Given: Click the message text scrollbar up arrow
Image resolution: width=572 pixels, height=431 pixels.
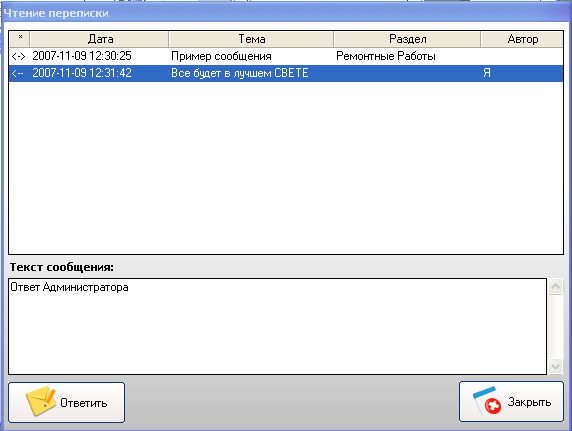Looking at the screenshot, I should point(556,286).
